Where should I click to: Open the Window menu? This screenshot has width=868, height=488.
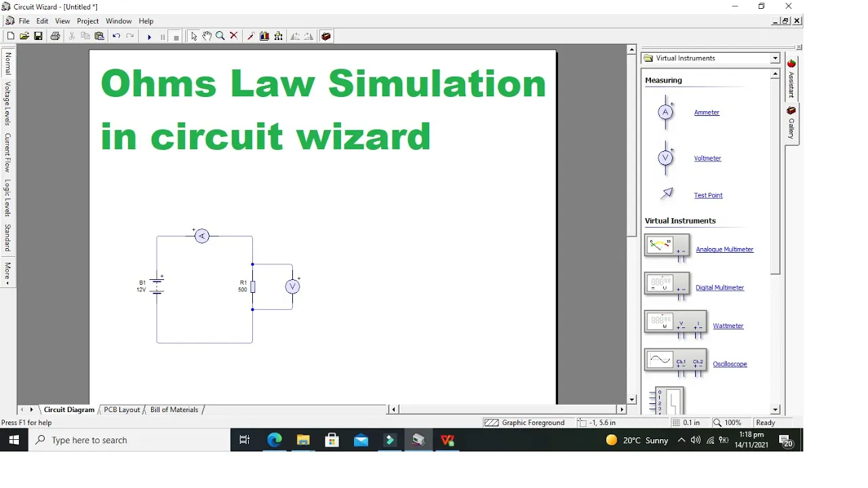tap(119, 21)
